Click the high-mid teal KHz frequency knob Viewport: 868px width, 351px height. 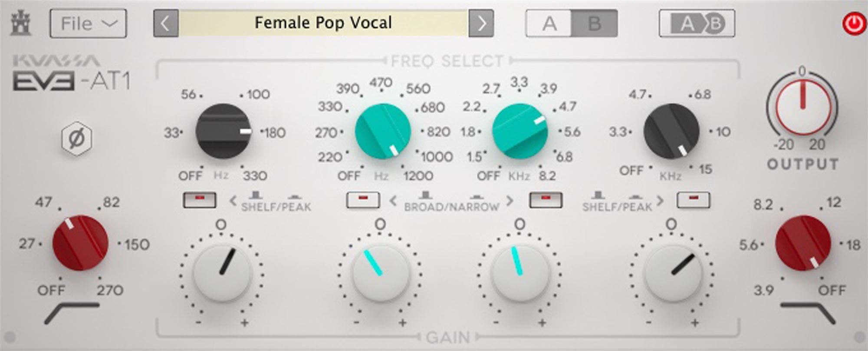pyautogui.click(x=519, y=131)
